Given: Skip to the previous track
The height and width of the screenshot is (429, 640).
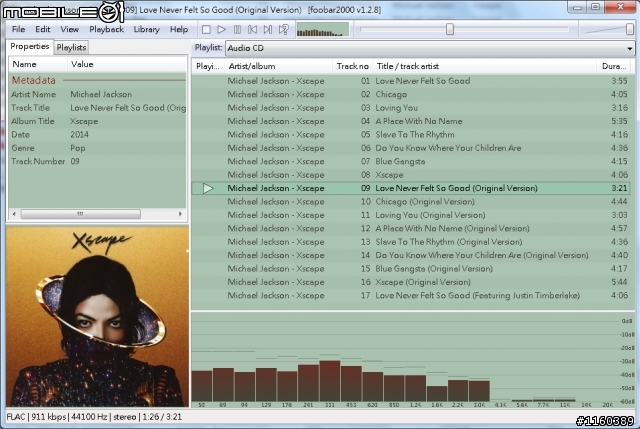Looking at the screenshot, I should pos(253,29).
